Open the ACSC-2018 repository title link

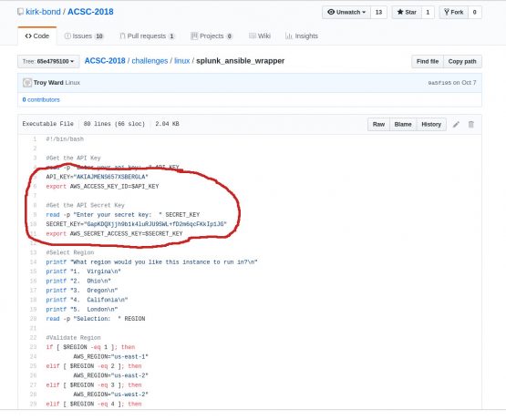(90, 12)
